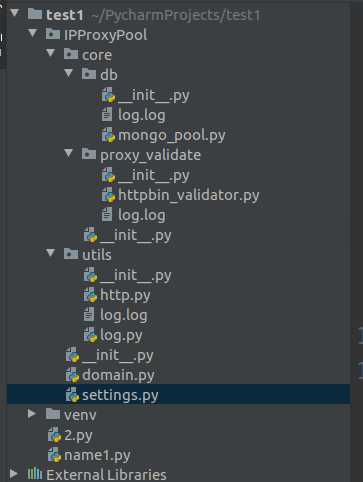Click the External Libraries bars icon
The image size is (363, 482).
tap(35, 474)
